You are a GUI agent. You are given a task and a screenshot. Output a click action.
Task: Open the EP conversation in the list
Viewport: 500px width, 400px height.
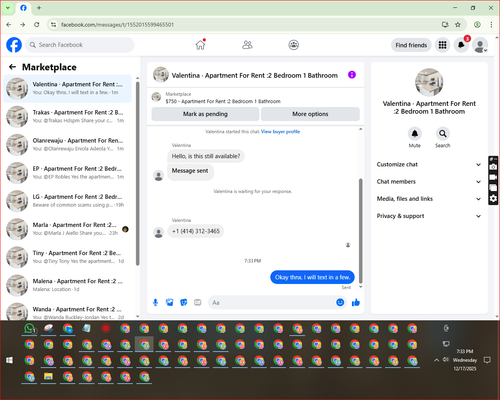pos(68,173)
